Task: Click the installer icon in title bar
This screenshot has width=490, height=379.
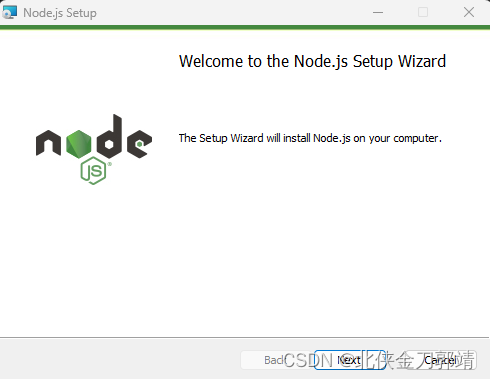Action: pyautogui.click(x=9, y=12)
